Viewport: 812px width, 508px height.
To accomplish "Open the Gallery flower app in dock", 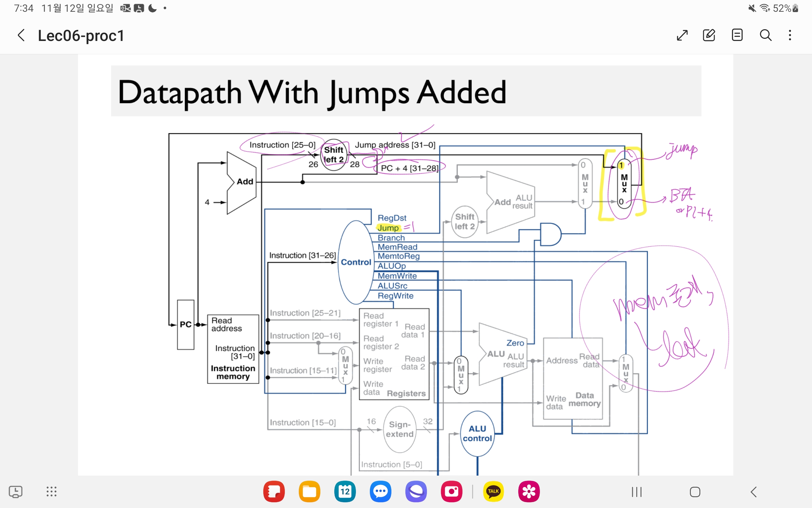I will (x=529, y=491).
